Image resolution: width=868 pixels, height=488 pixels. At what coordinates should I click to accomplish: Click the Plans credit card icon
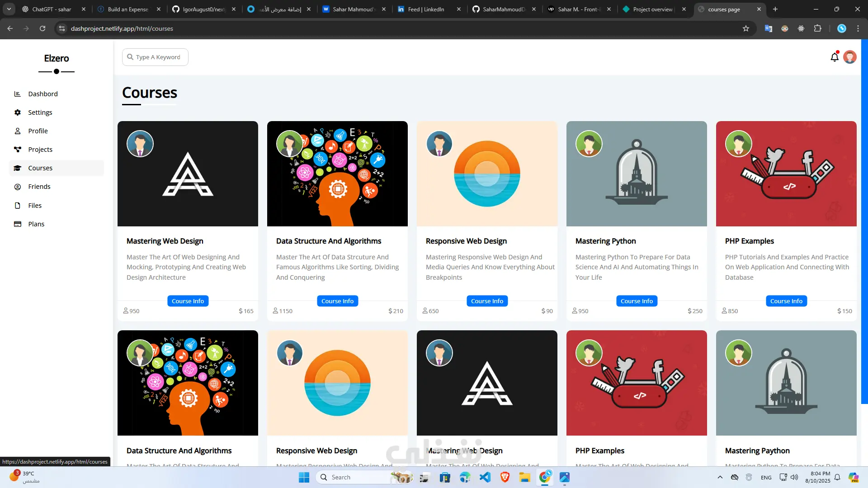pyautogui.click(x=18, y=224)
